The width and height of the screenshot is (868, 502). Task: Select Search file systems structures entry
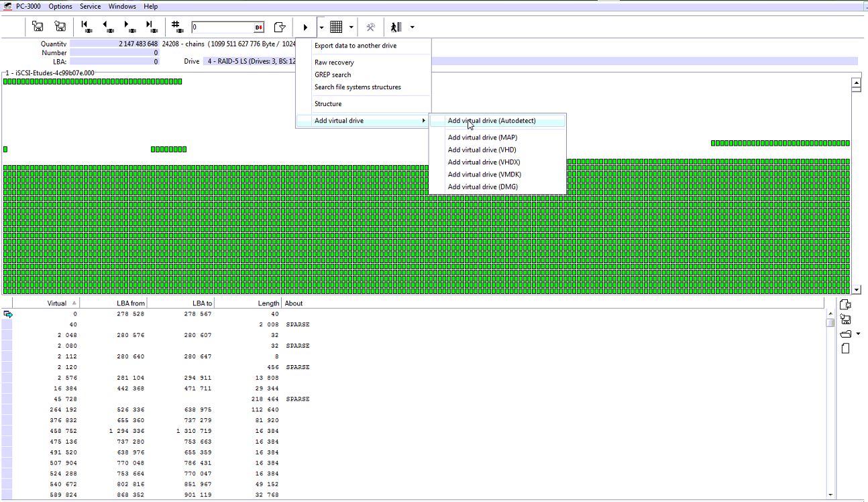[x=363, y=87]
